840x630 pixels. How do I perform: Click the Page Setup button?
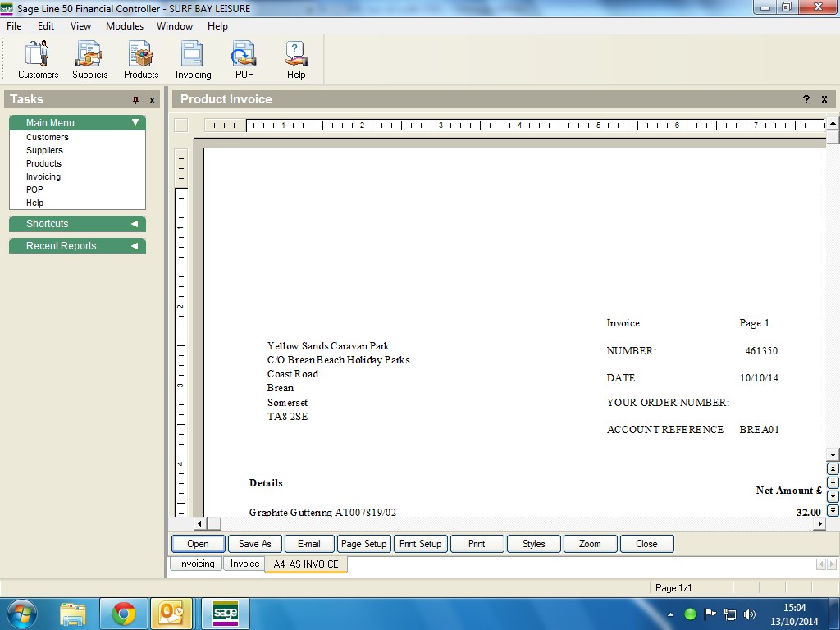pyautogui.click(x=363, y=544)
